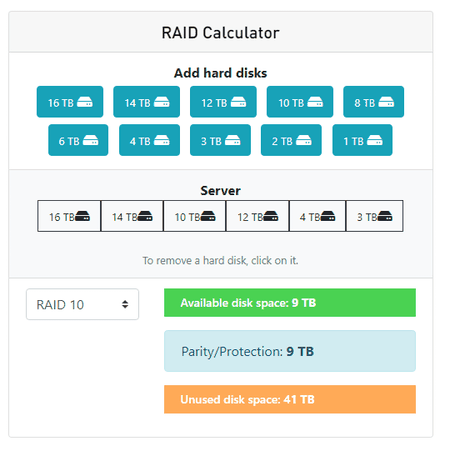Viewport: 450px width, 451px height.
Task: Add a 4 TB hard disk
Action: (150, 140)
